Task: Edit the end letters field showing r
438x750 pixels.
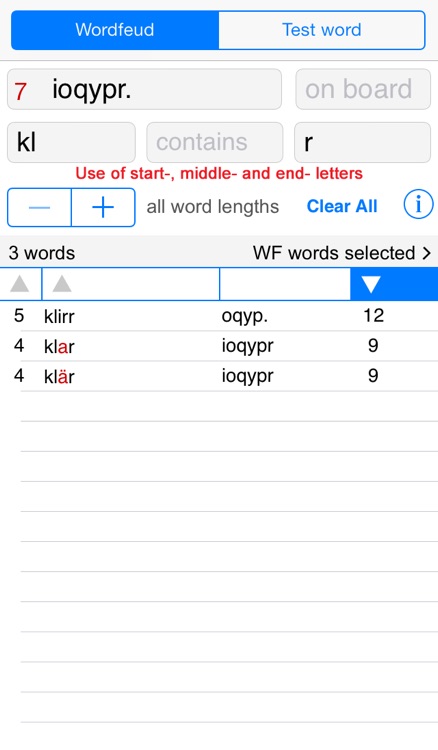Action: [x=362, y=143]
